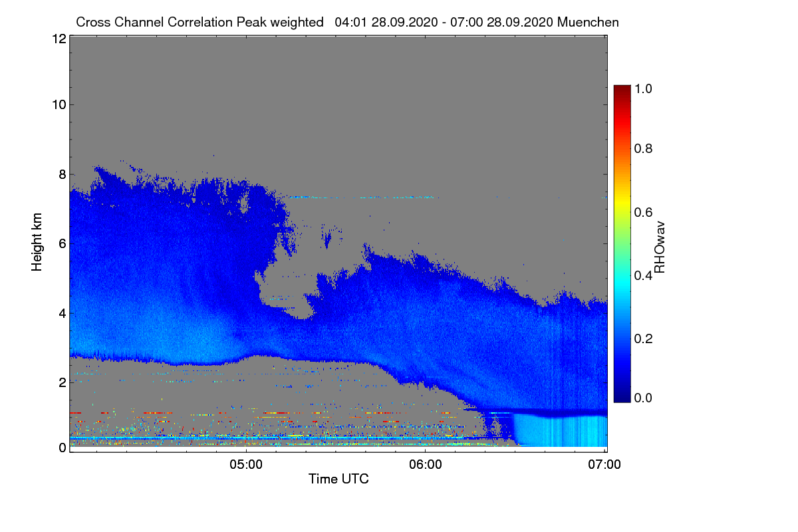Click the dark blue bottom of the colorbar
Screen dimensions: 798x532
tap(621, 398)
